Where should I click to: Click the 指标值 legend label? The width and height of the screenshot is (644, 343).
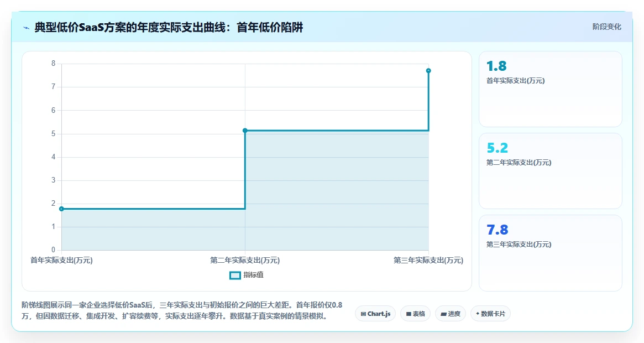pos(253,275)
